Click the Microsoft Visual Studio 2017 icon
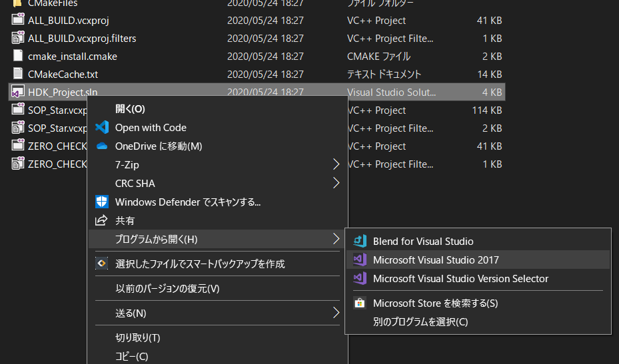Viewport: 619px width, 364px height. coord(360,260)
